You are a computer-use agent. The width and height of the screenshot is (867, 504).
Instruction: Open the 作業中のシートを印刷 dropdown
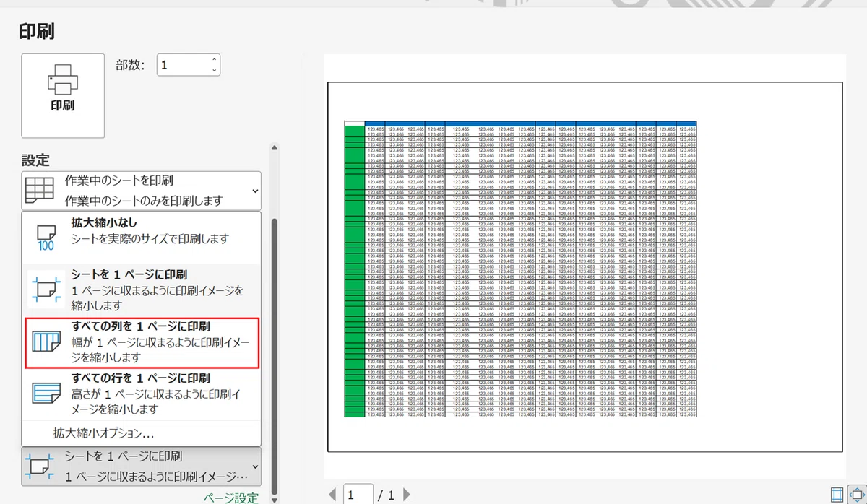tap(142, 191)
